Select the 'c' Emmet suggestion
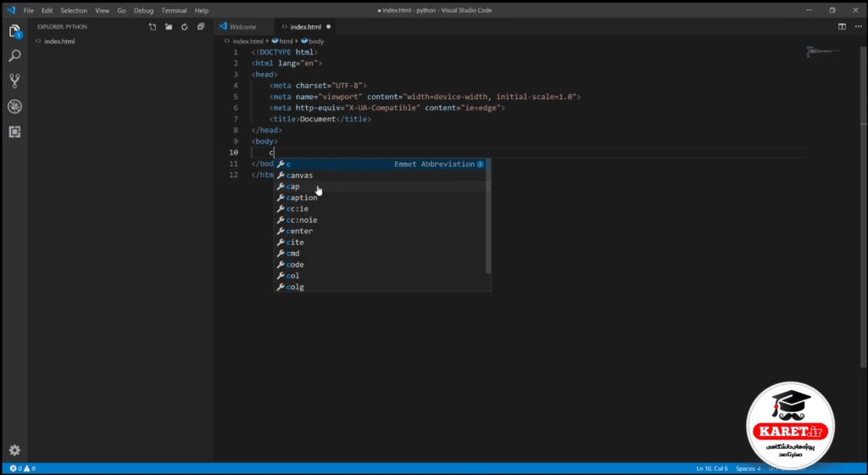The image size is (868, 475). click(x=381, y=164)
